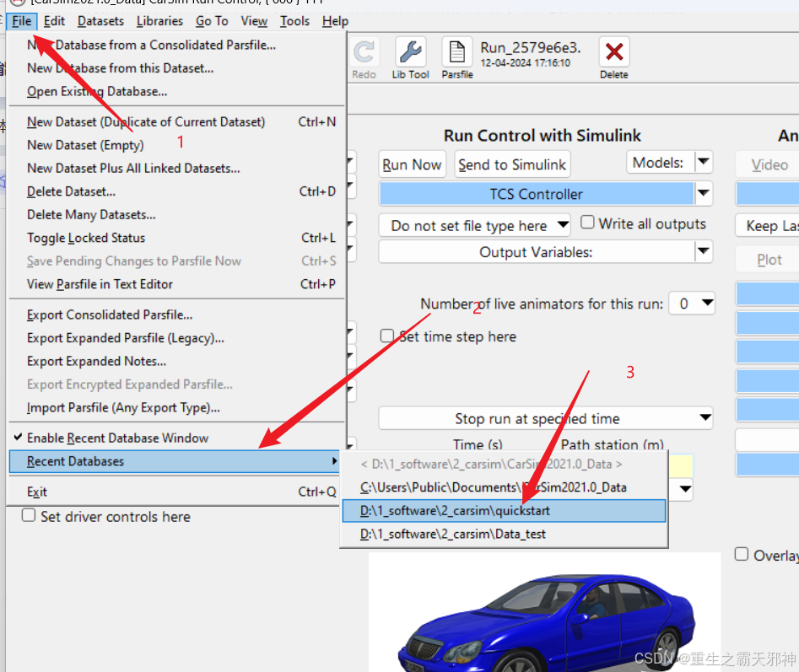The image size is (799, 672).
Task: Click the Plot button
Action: pyautogui.click(x=769, y=260)
